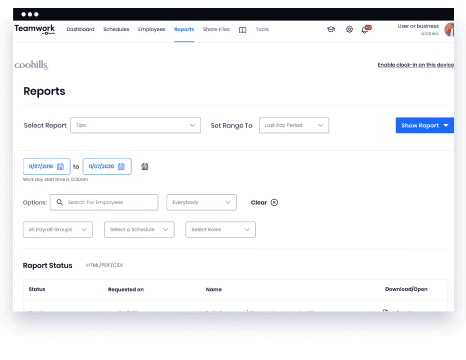466x360 pixels.
Task: Open the end date calendar icon
Action: click(121, 166)
